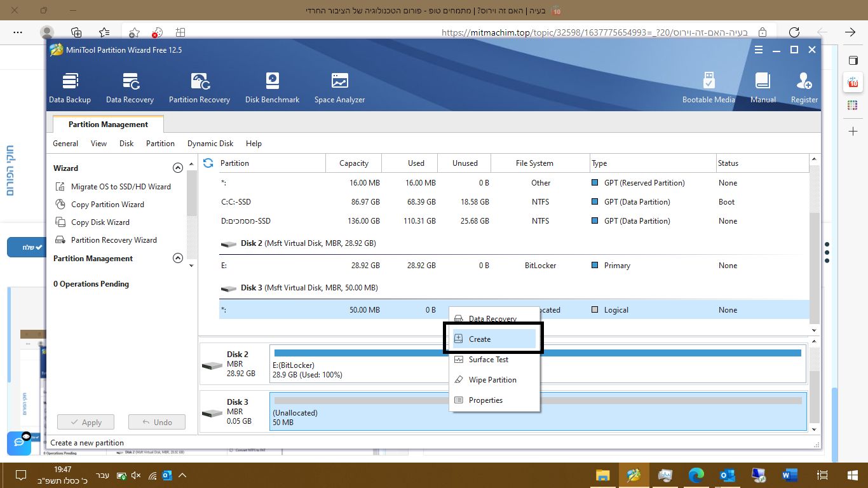Image resolution: width=868 pixels, height=488 pixels.
Task: Open the Edge sidebar plus icon
Action: click(x=853, y=131)
